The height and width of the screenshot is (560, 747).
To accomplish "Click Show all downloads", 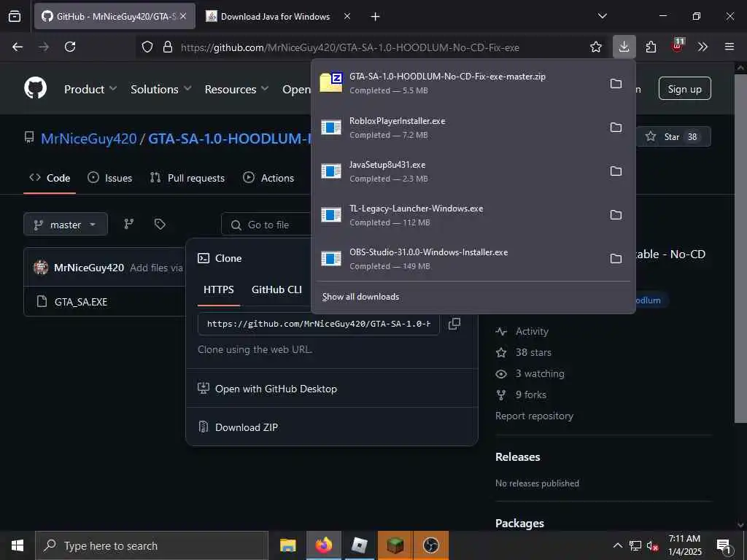I will (360, 297).
